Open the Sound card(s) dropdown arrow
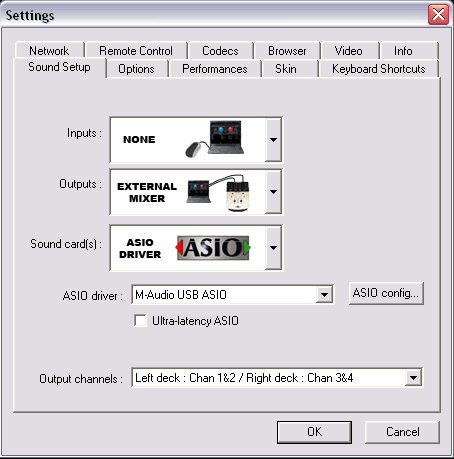 click(x=273, y=248)
